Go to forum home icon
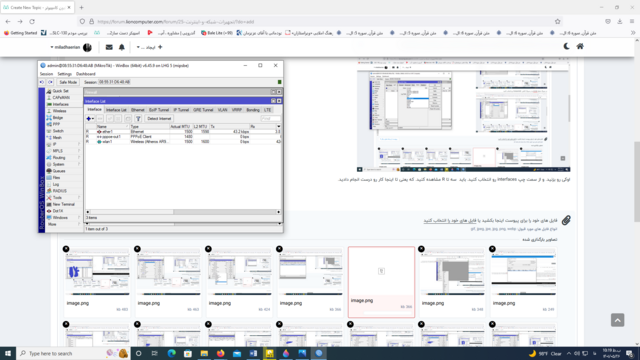 (x=580, y=47)
